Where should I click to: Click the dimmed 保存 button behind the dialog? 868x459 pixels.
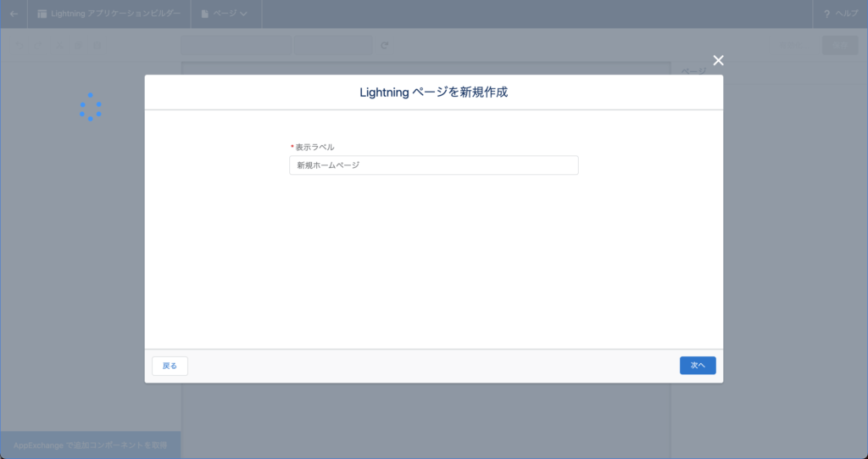coord(840,46)
